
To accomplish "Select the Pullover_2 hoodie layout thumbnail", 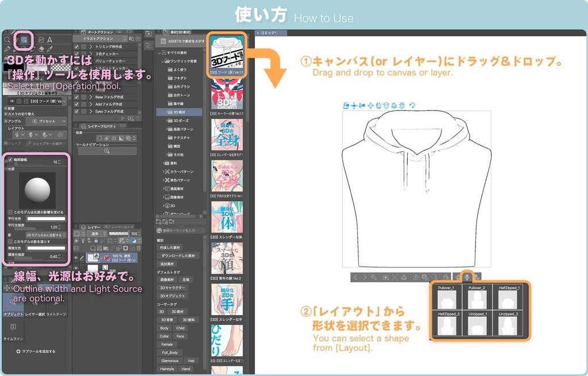I will [x=477, y=299].
